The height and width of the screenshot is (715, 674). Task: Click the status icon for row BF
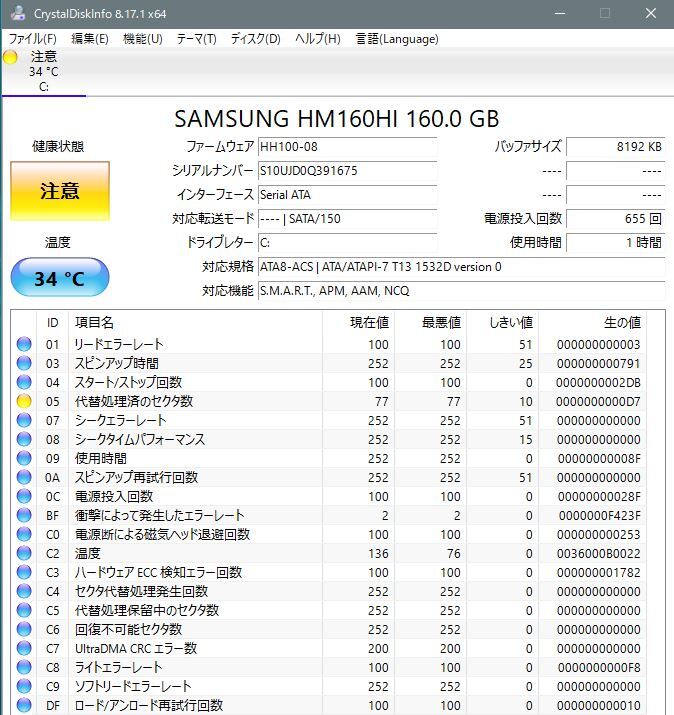[x=24, y=515]
